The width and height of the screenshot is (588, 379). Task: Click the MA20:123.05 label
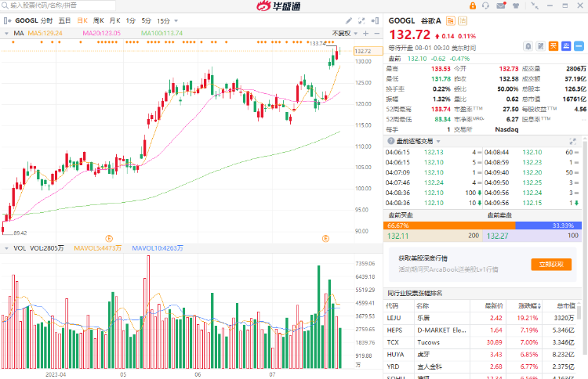coord(102,34)
